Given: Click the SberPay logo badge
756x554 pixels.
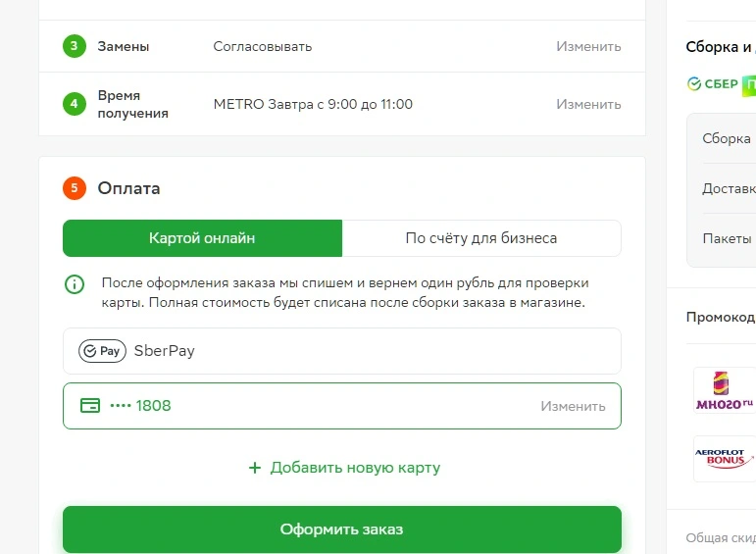Looking at the screenshot, I should 102,351.
